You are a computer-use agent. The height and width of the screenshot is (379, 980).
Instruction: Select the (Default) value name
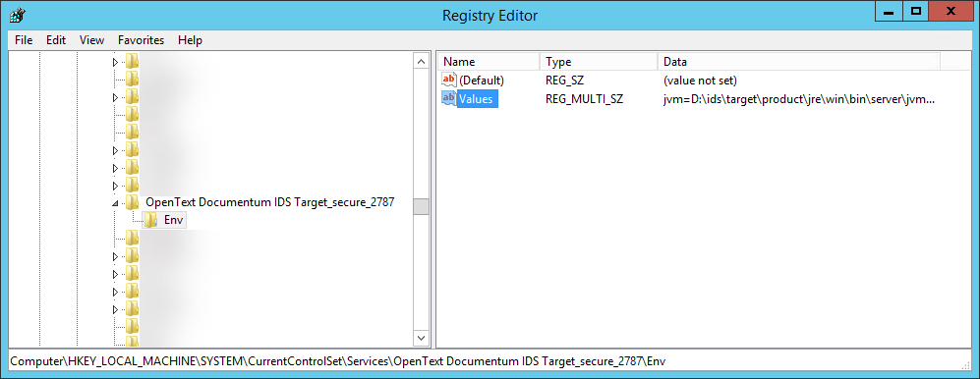pyautogui.click(x=482, y=81)
